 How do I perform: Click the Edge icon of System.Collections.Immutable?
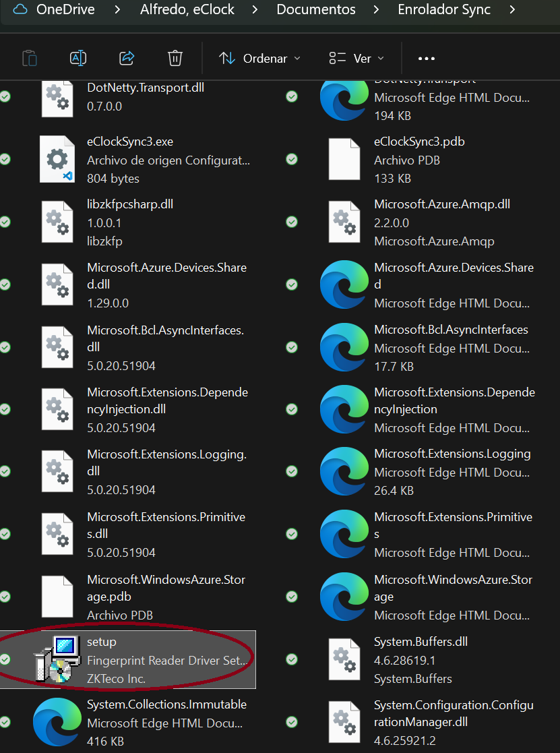click(x=57, y=722)
